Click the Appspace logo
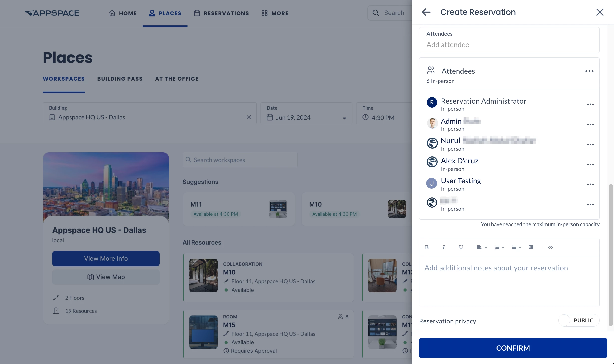The image size is (614, 364). pyautogui.click(x=52, y=13)
